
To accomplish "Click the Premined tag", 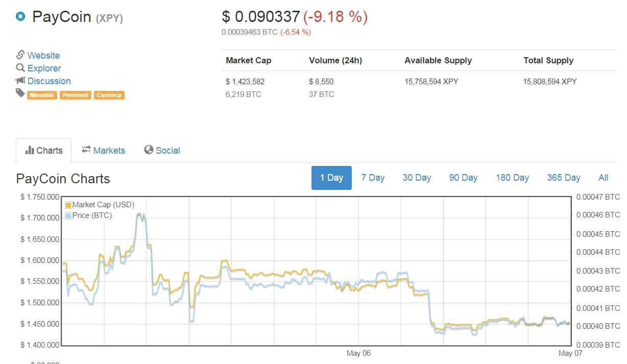I will (76, 95).
